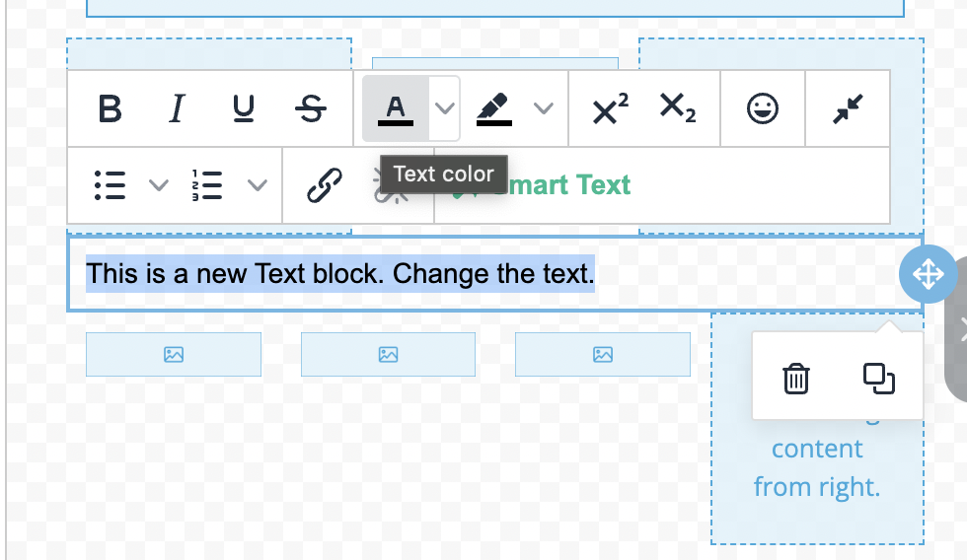
Task: Insert a bulleted list
Action: 110,185
